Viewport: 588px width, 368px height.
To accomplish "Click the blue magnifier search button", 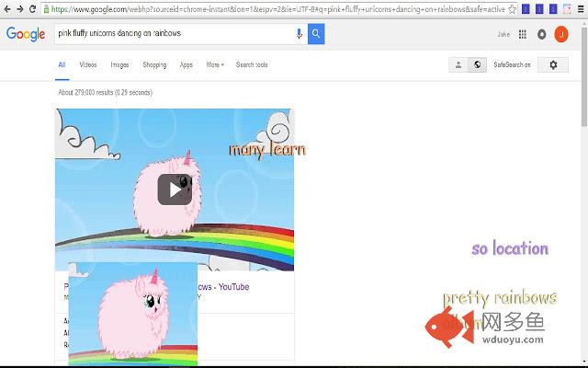I will click(316, 34).
